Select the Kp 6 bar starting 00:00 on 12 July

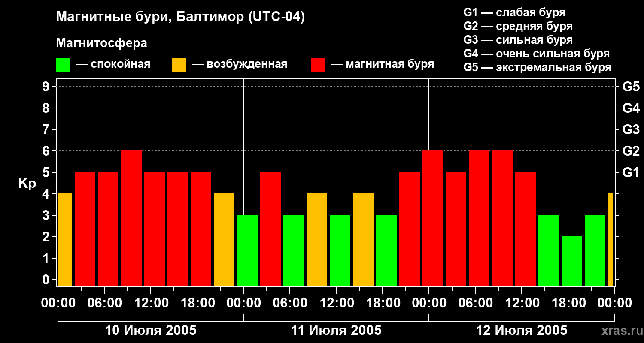433,219
